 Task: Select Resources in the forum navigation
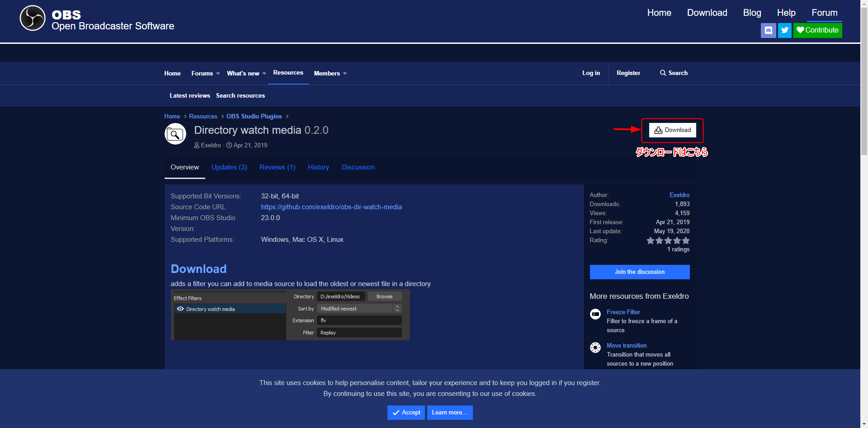[x=288, y=73]
